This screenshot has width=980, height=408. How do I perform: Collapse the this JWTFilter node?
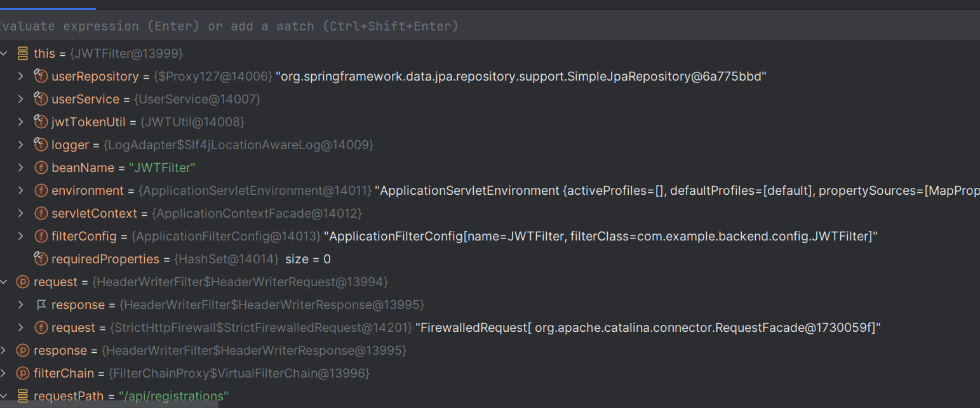coord(4,54)
